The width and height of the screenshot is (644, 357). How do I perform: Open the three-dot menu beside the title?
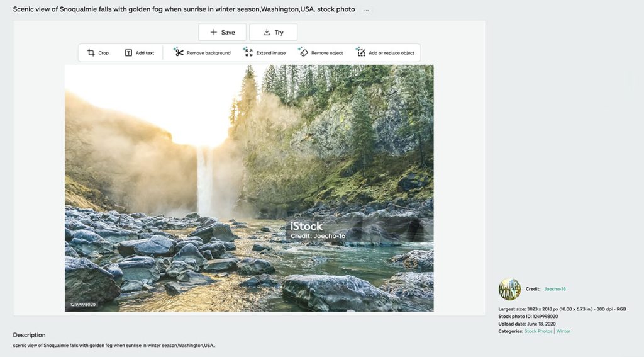(367, 10)
